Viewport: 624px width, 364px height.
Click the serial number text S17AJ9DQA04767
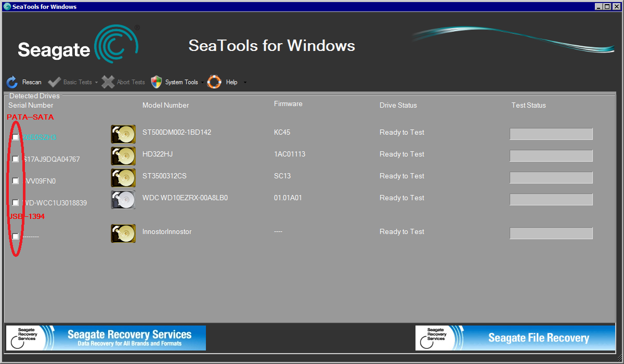click(x=51, y=159)
